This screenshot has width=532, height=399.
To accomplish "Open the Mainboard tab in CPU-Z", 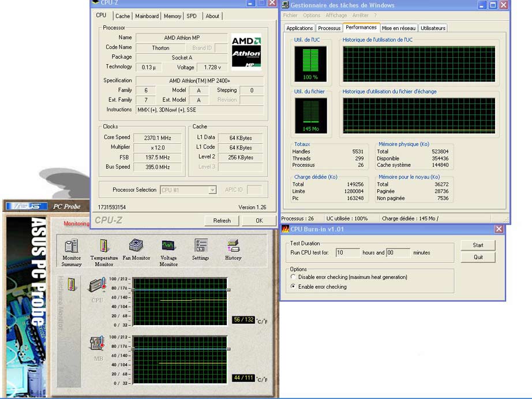I will point(147,16).
